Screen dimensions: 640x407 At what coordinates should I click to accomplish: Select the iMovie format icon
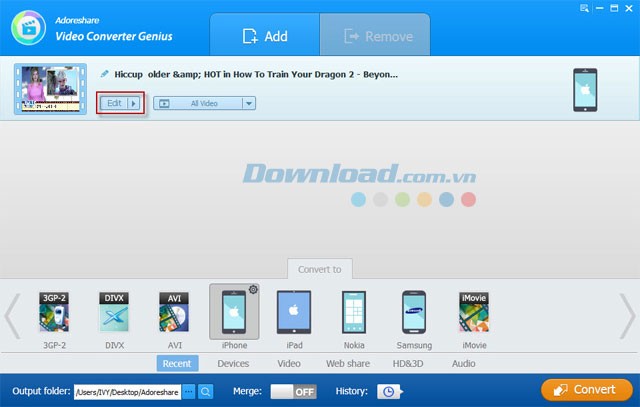tap(474, 312)
